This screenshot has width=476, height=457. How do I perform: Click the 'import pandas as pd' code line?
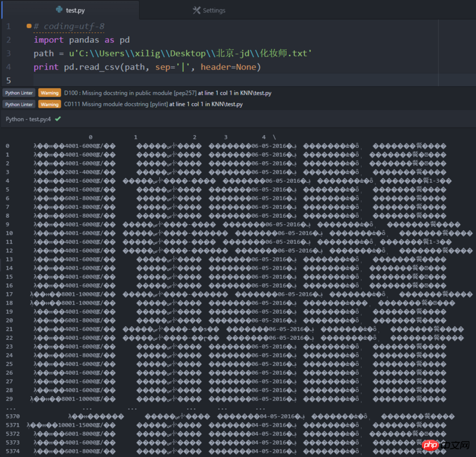[82, 40]
